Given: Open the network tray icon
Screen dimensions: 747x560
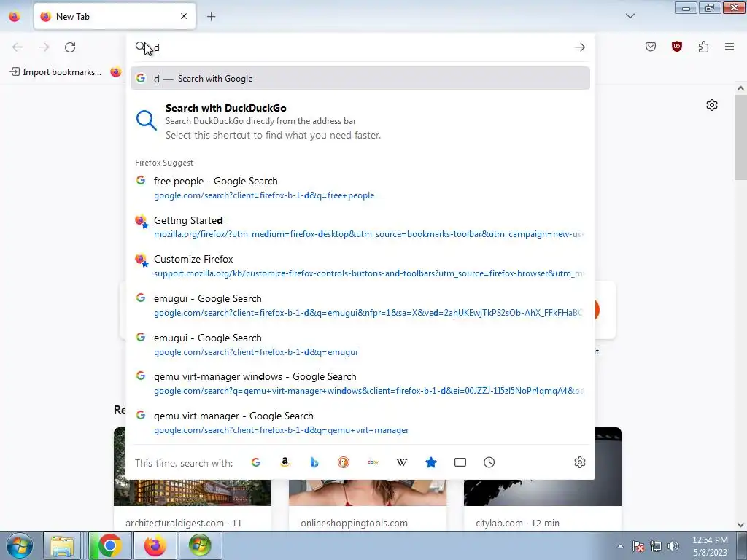Looking at the screenshot, I should [x=656, y=546].
